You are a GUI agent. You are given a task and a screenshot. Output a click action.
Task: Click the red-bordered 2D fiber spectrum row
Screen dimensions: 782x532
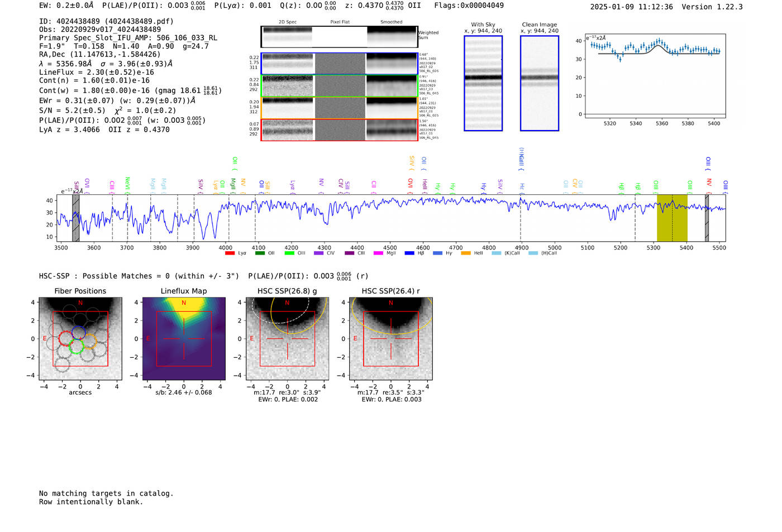coord(340,130)
